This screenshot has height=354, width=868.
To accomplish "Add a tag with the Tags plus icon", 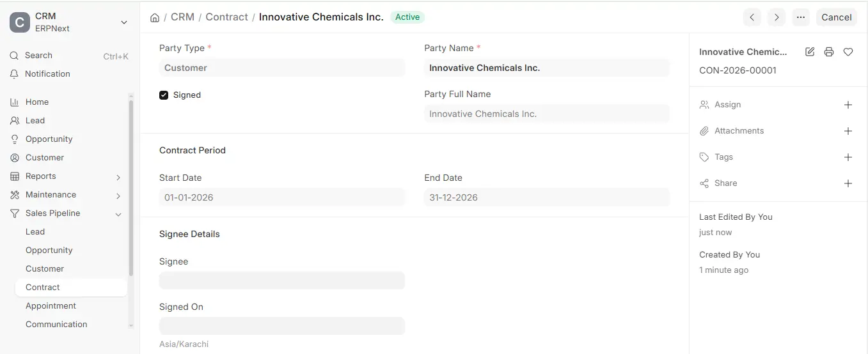I will [848, 157].
